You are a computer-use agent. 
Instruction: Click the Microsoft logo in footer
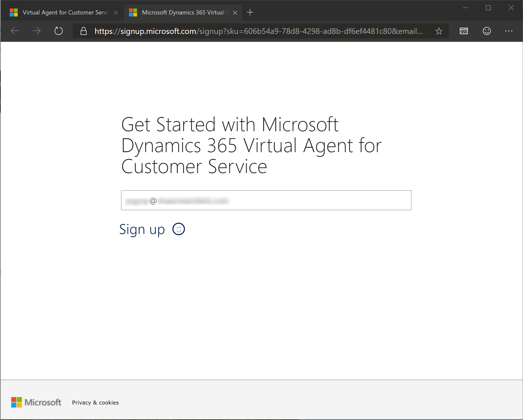[36, 402]
